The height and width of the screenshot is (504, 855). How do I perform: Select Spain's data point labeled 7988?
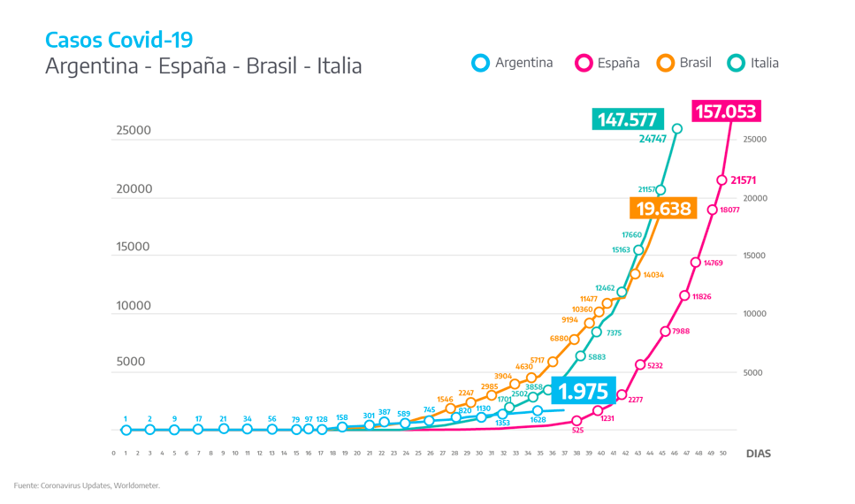point(666,332)
